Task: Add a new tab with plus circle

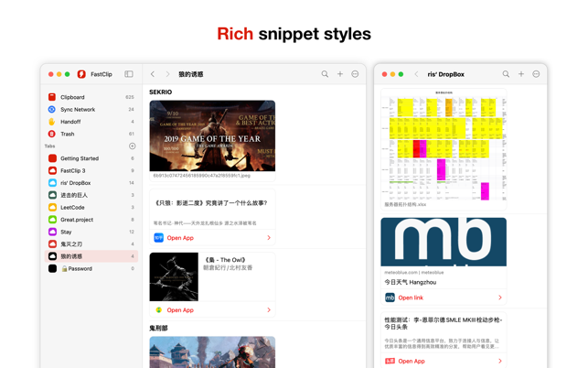Action: [132, 146]
